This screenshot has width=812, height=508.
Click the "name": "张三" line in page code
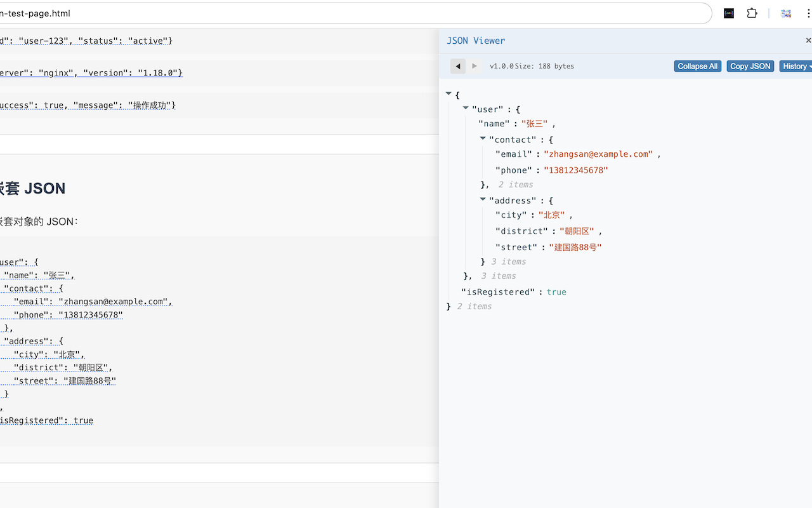click(39, 276)
